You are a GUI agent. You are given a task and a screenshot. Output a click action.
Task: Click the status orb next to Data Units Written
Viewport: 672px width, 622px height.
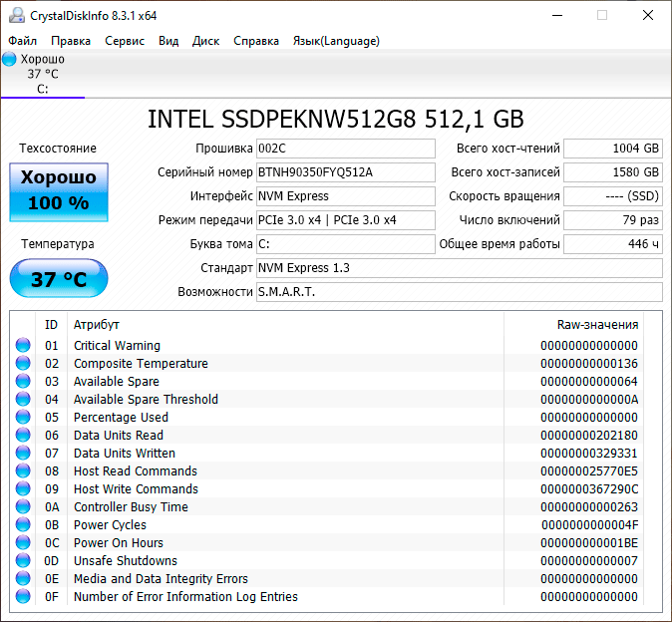tap(23, 454)
